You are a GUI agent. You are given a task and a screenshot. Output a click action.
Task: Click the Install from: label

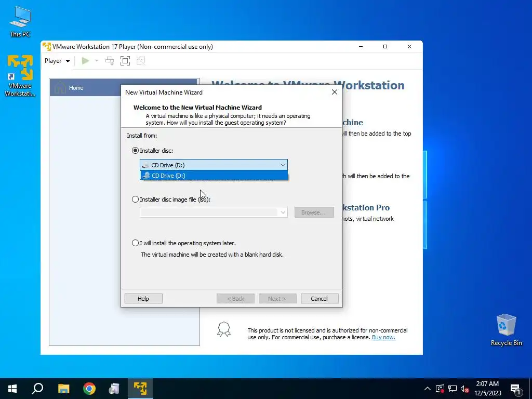[x=142, y=136]
